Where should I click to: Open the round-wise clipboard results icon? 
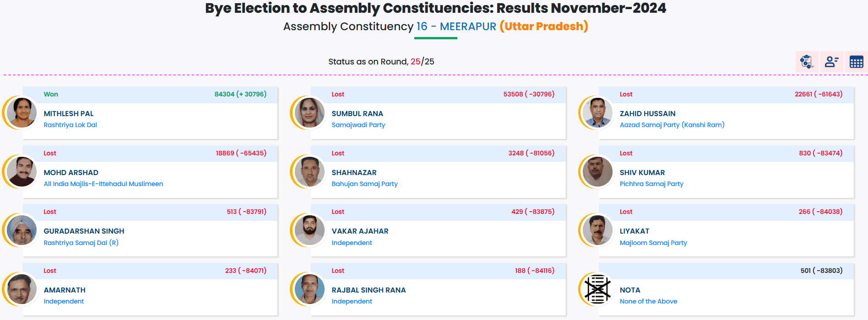807,62
